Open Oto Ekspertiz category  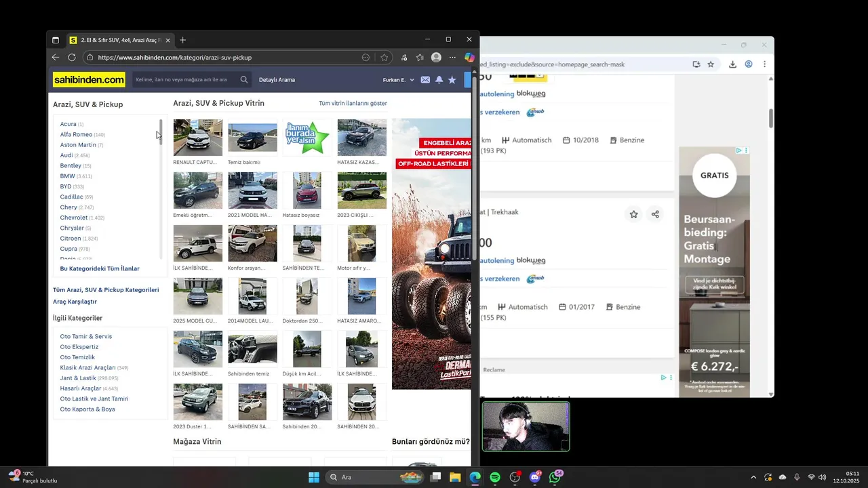(79, 347)
